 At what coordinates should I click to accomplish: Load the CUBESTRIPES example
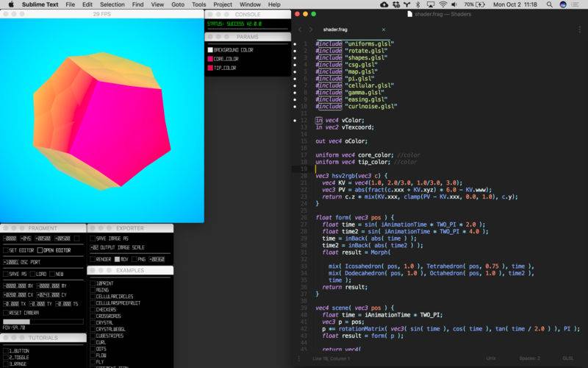click(x=107, y=336)
